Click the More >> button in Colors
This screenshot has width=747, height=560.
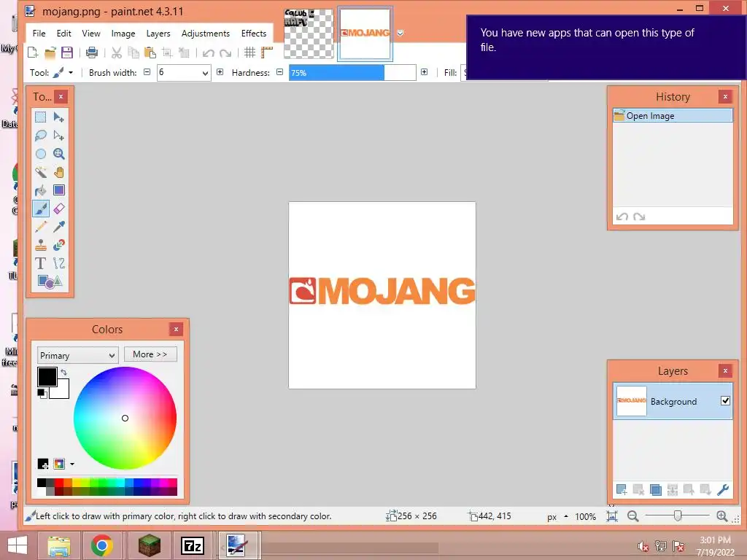click(x=150, y=354)
